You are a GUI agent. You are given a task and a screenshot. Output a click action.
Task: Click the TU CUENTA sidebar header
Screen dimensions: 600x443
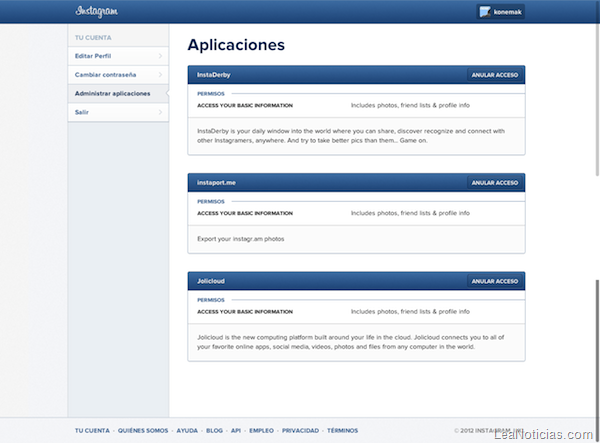(x=93, y=37)
